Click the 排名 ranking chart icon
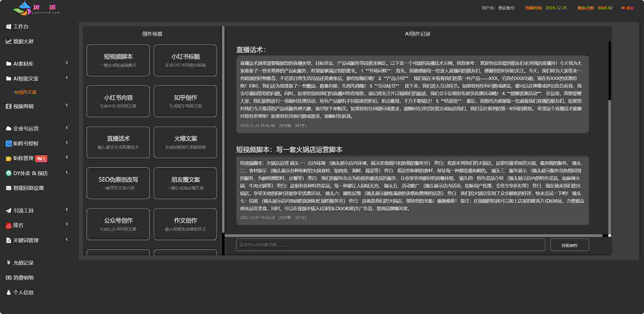The height and width of the screenshot is (314, 644). [8, 225]
